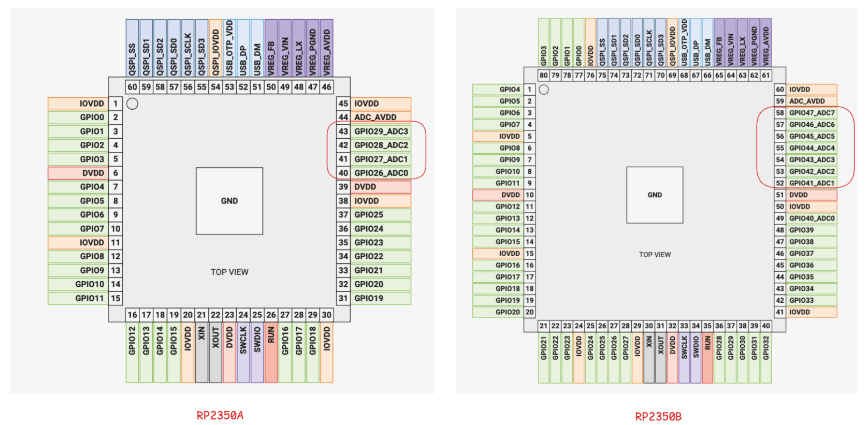Select GPIO4 at pin 1 in RP2350B
This screenshot has height=425, width=868.
(498, 90)
